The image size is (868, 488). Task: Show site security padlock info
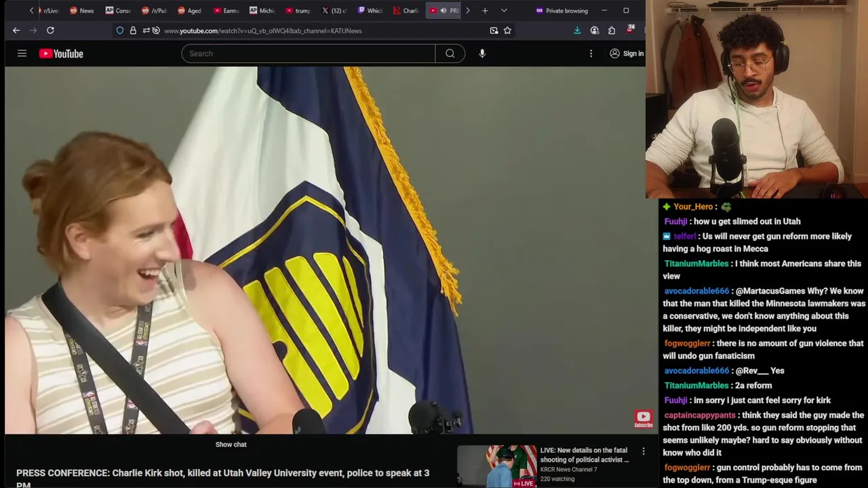pos(133,30)
